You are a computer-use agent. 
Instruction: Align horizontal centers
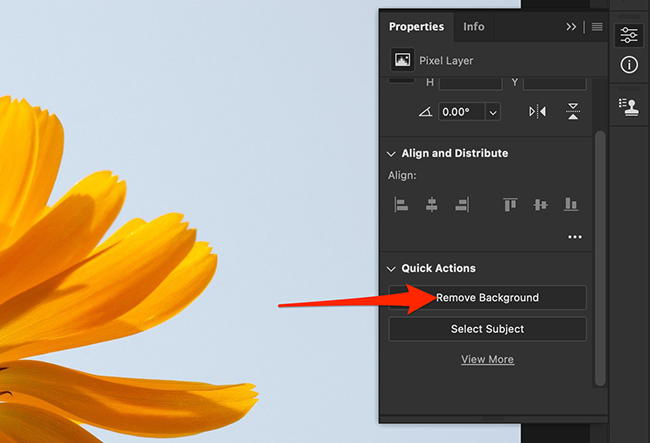[432, 204]
